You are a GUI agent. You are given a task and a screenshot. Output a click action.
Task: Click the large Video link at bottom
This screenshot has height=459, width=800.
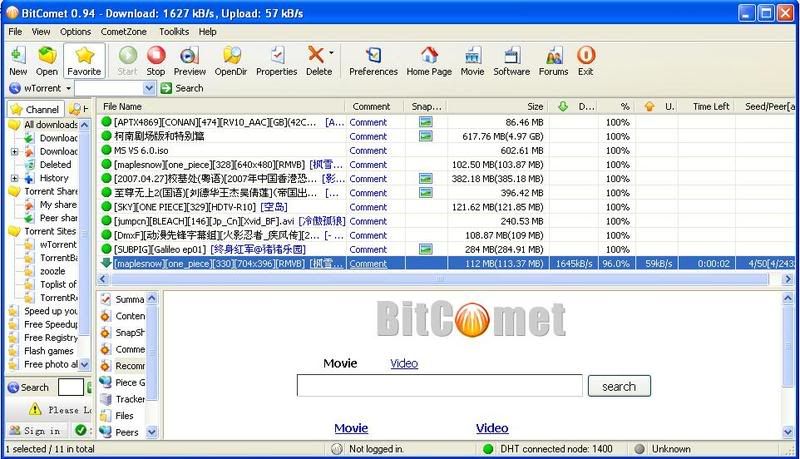(492, 428)
